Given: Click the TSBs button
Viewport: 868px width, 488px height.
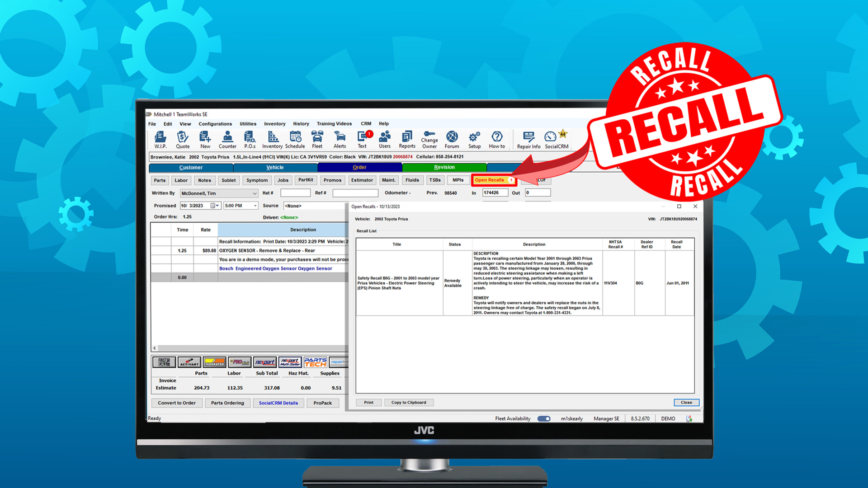Looking at the screenshot, I should tap(435, 180).
